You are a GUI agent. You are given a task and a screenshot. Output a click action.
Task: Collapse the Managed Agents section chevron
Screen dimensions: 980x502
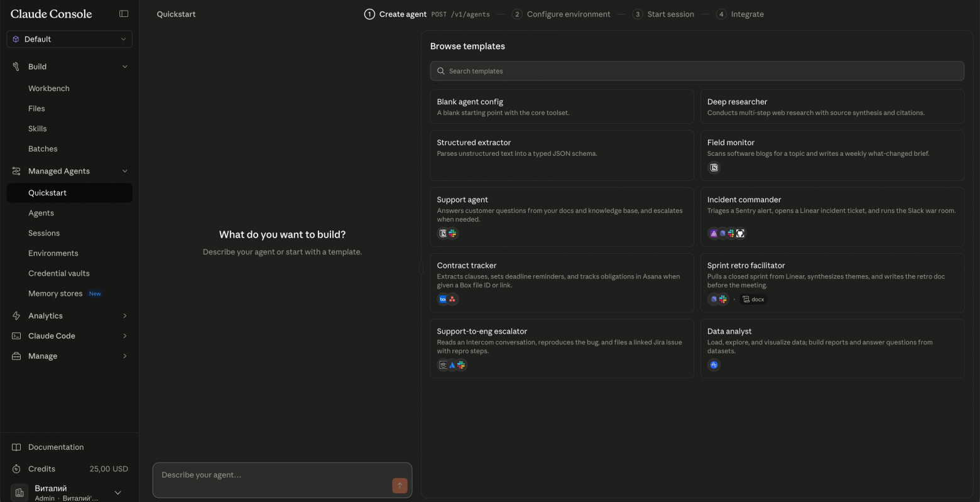124,171
